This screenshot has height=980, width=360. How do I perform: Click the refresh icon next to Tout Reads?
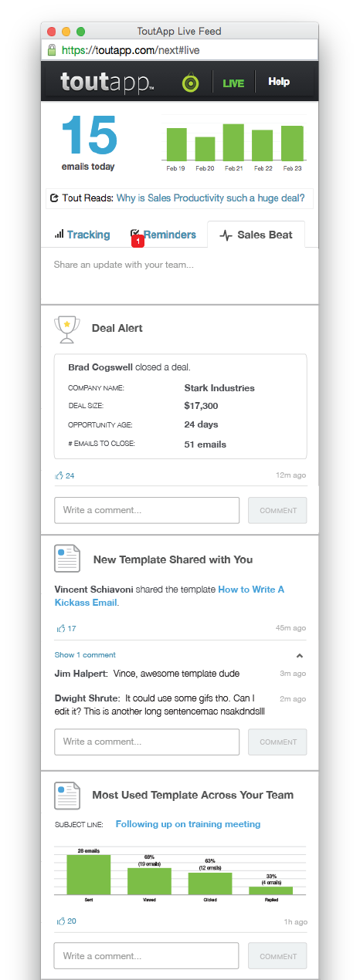point(54,198)
